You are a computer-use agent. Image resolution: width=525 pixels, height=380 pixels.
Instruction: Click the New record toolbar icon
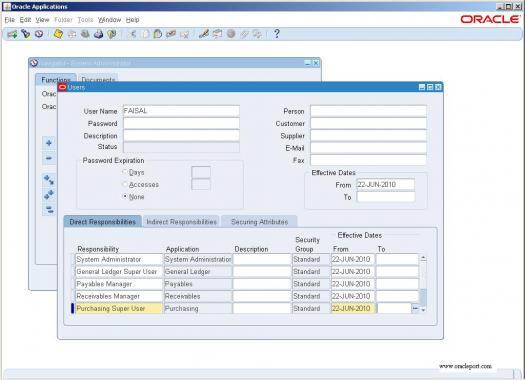12,34
